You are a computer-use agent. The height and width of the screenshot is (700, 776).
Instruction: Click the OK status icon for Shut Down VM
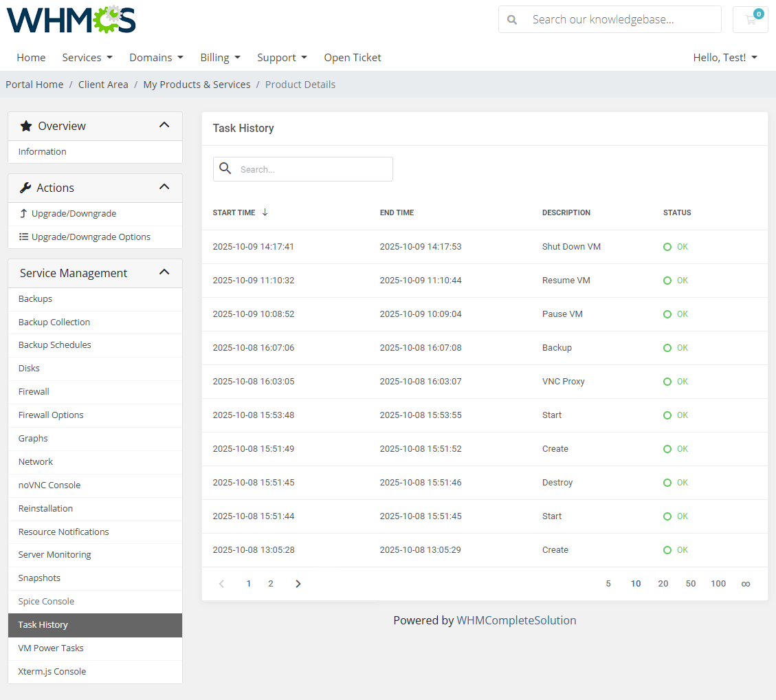(667, 247)
